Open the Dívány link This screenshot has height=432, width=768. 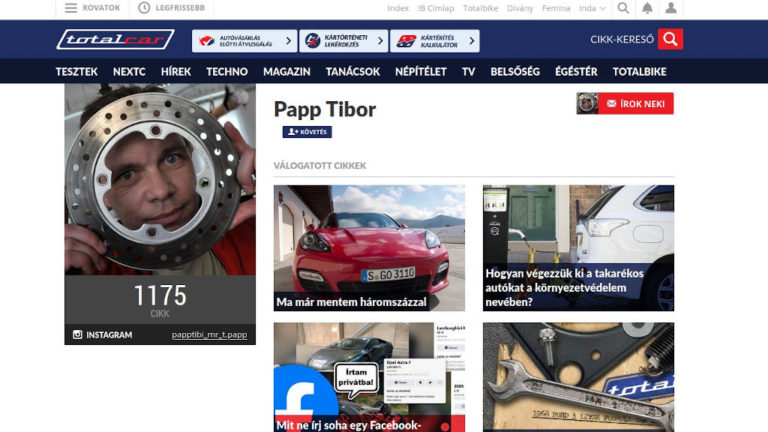(520, 8)
